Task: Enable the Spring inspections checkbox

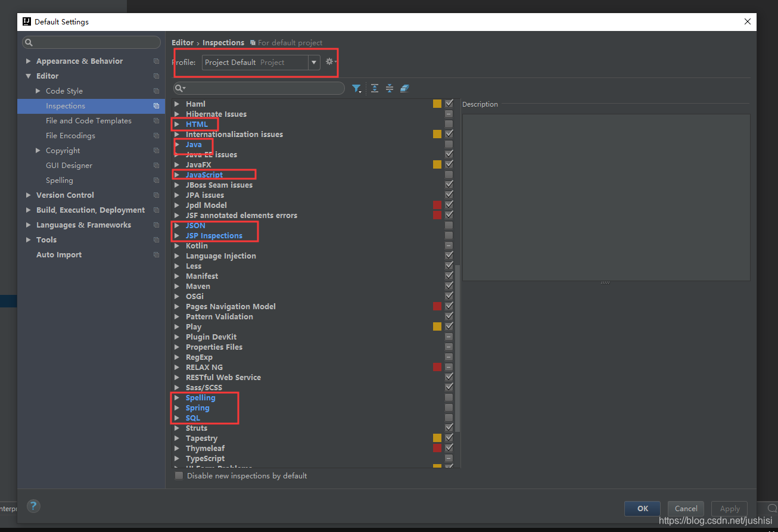Action: [449, 407]
